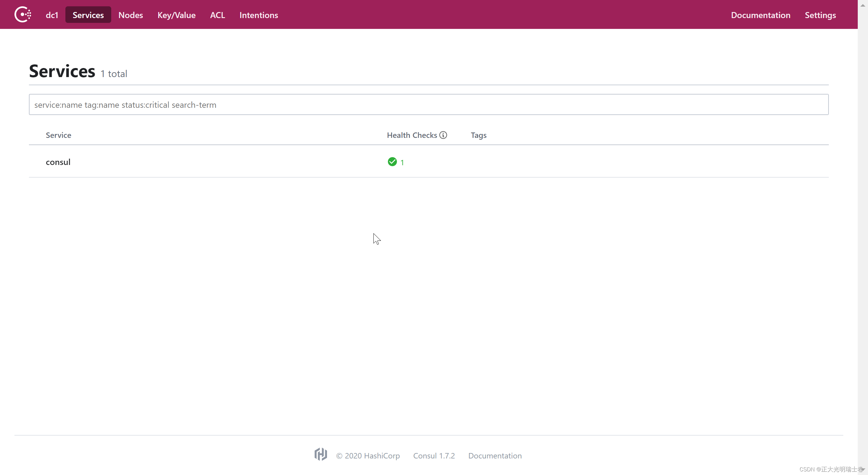
Task: Sort the table by Service column header
Action: [x=58, y=135]
